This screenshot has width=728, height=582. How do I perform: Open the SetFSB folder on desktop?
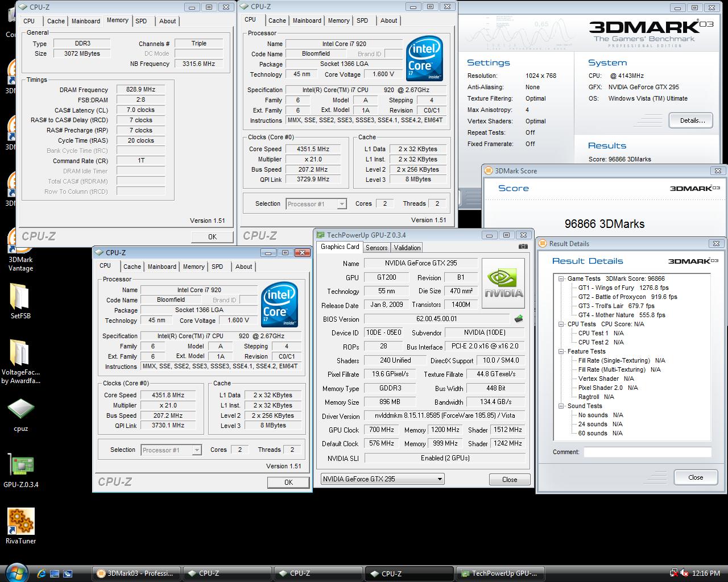coord(20,300)
